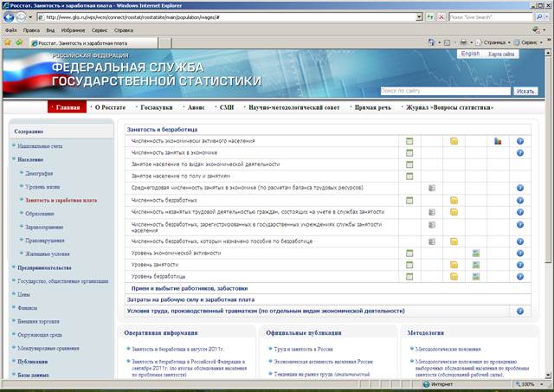Click the Stop loading red X button
Viewport: 554px width, 392px height.
[441, 17]
